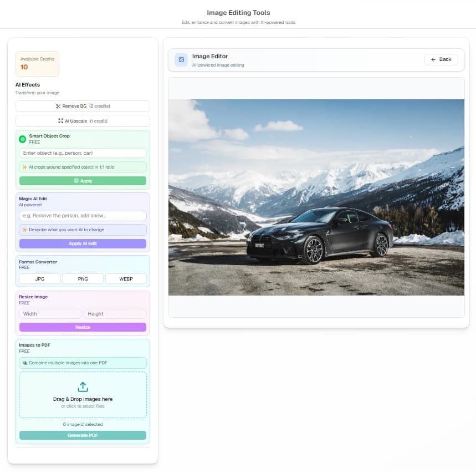Convert image to JPG format
The width and height of the screenshot is (476, 473).
pyautogui.click(x=40, y=279)
